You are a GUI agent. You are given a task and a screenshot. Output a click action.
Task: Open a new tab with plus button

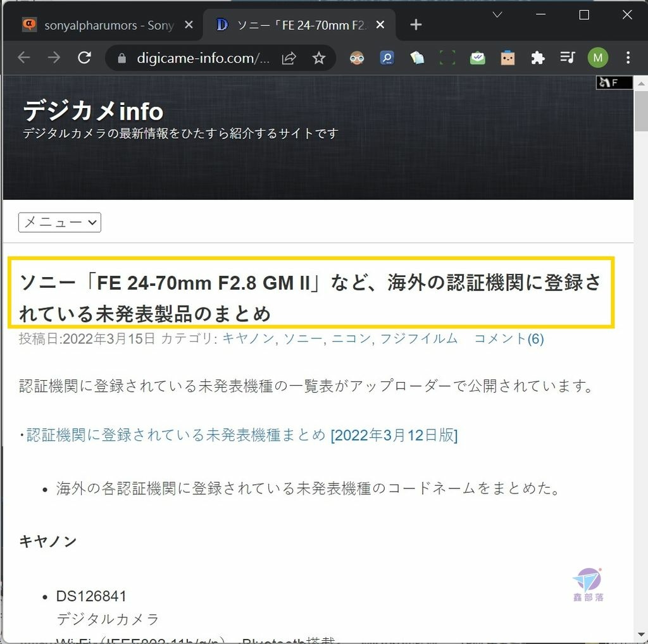(x=416, y=25)
